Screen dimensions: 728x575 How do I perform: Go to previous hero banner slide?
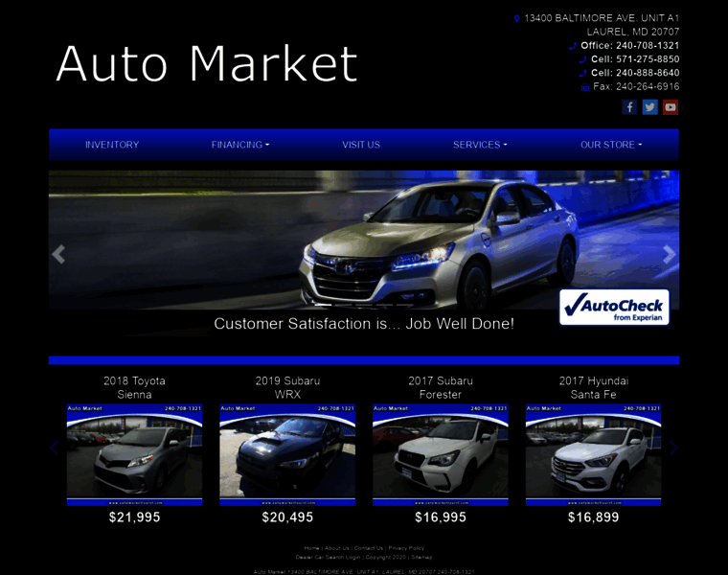58,255
